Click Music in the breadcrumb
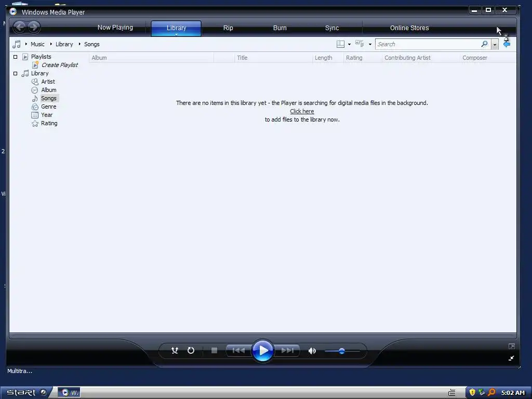The height and width of the screenshot is (399, 532). [37, 44]
